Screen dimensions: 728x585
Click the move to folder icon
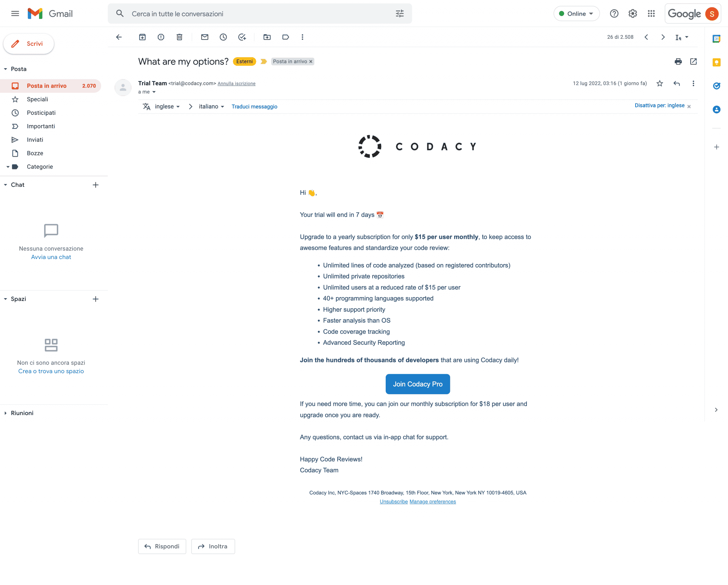[267, 37]
